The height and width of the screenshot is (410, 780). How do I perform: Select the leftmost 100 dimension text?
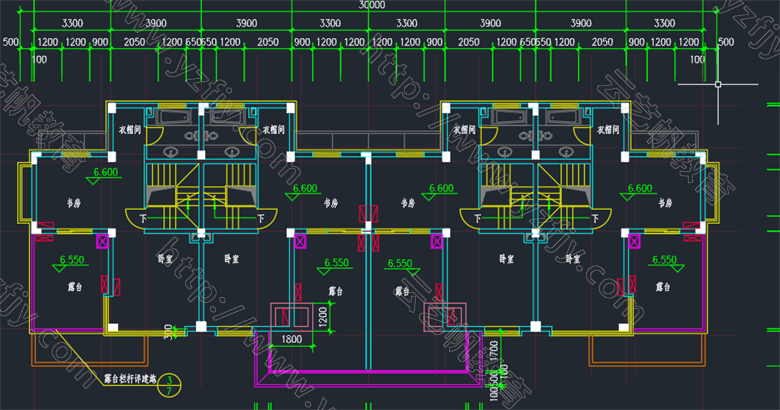tap(39, 60)
